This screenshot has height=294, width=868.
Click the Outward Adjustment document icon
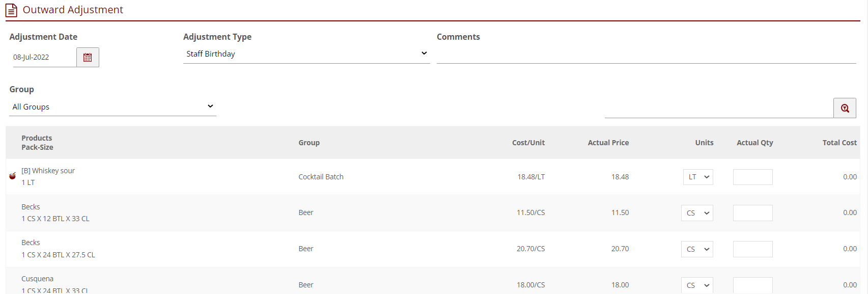11,10
